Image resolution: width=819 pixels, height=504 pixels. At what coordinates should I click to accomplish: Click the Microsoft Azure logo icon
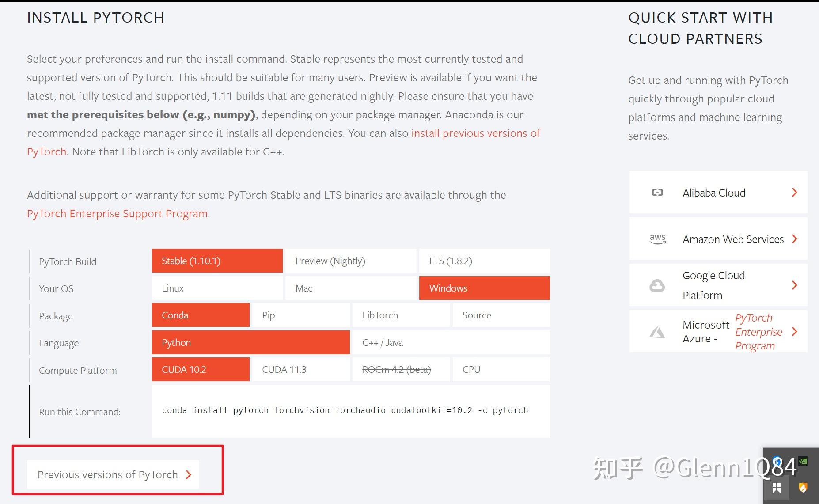657,332
